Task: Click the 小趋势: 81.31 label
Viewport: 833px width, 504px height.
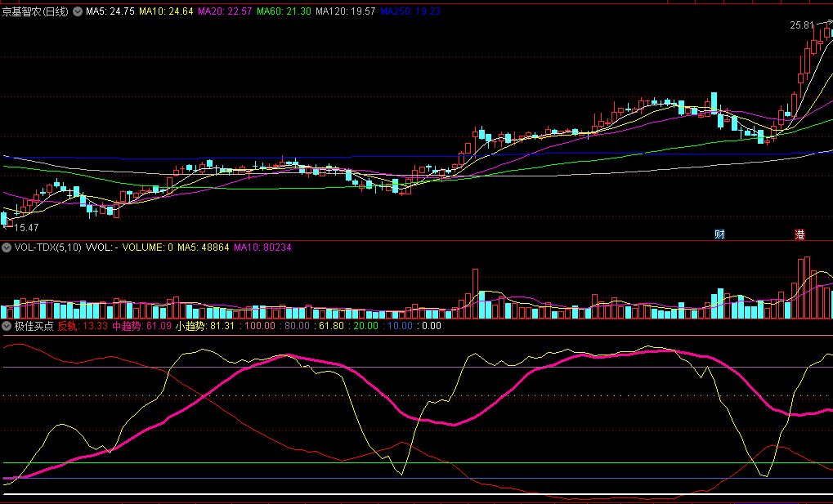Action: click(x=205, y=326)
